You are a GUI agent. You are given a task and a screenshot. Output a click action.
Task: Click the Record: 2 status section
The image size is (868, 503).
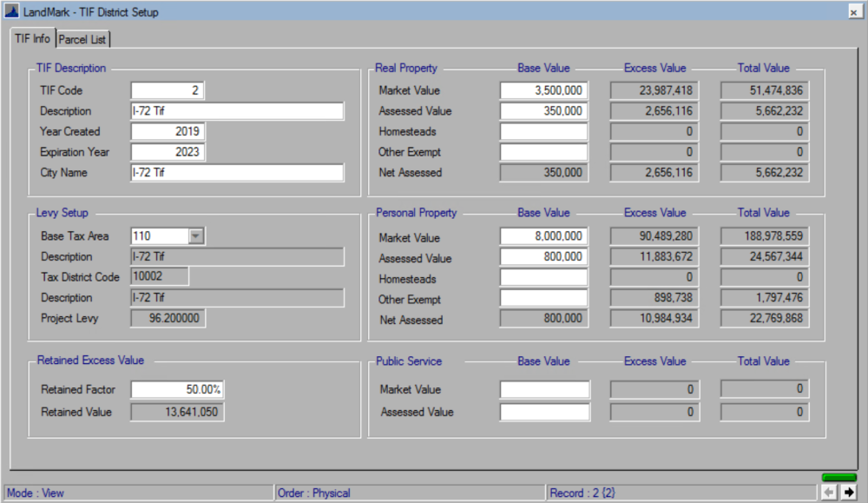tap(608, 493)
